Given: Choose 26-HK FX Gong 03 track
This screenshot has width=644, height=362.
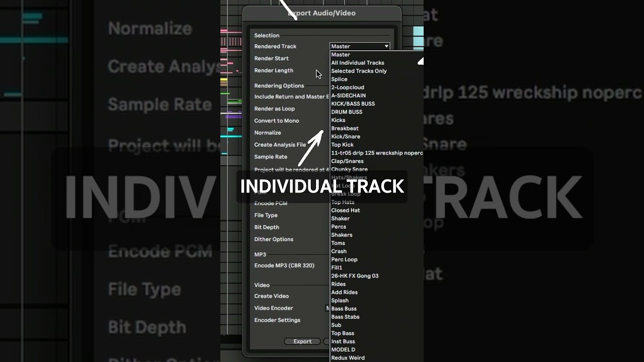Looking at the screenshot, I should pyautogui.click(x=355, y=276).
